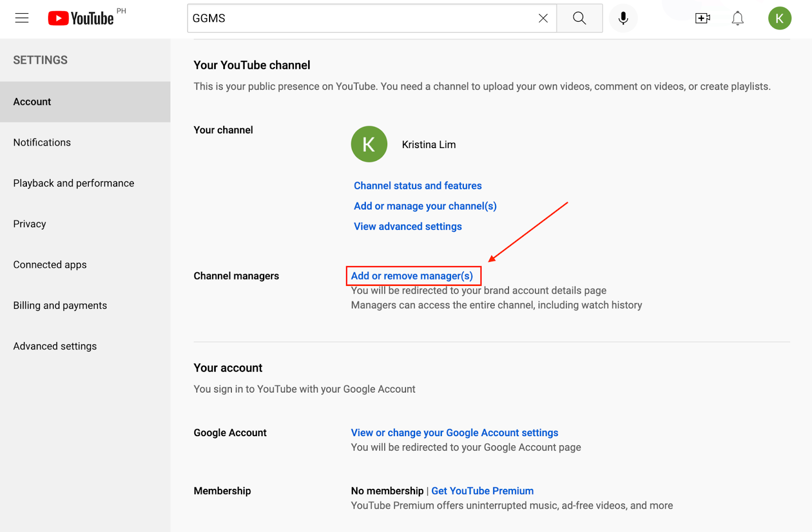Select the Account settings tab
Image resolution: width=812 pixels, height=532 pixels.
[x=85, y=102]
